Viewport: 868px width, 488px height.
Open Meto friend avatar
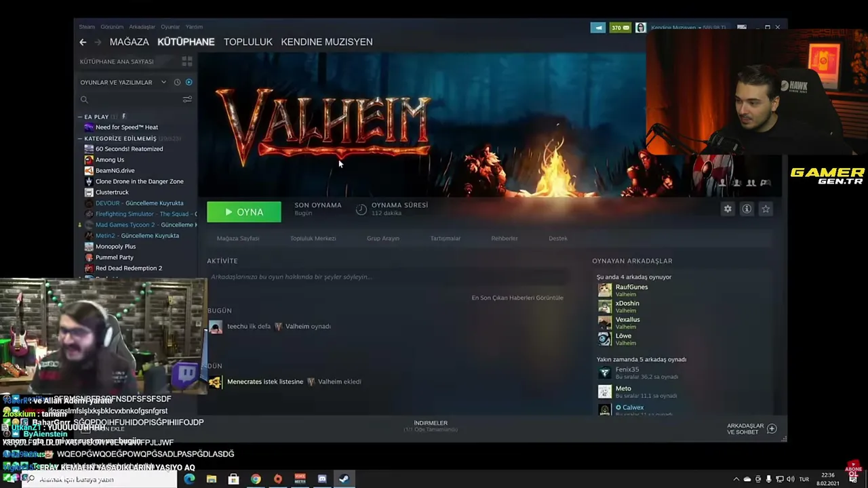[x=604, y=392]
